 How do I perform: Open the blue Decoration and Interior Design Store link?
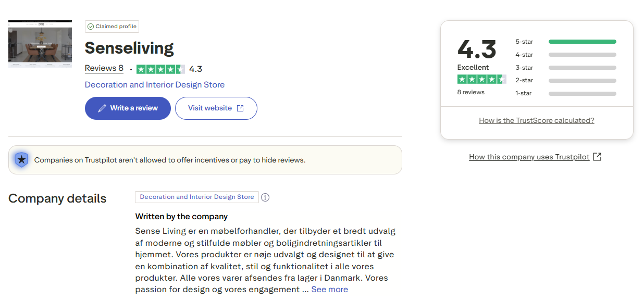[x=155, y=85]
